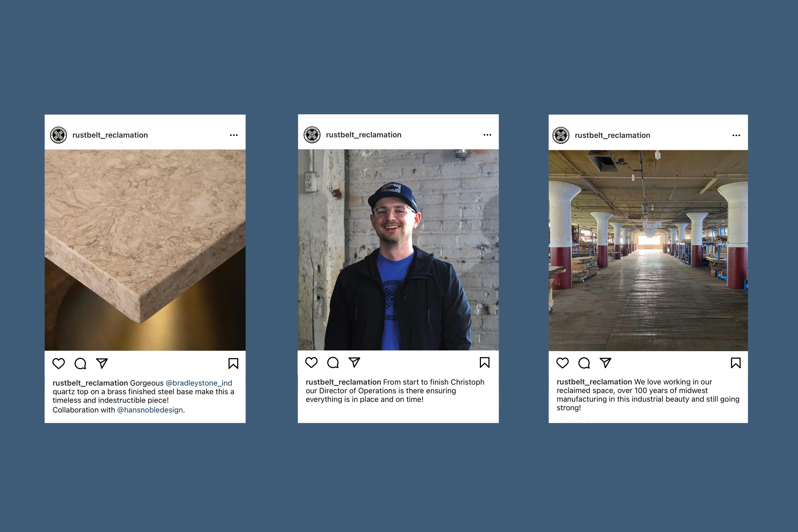
Task: Open more options on quartz top post
Action: tap(234, 135)
